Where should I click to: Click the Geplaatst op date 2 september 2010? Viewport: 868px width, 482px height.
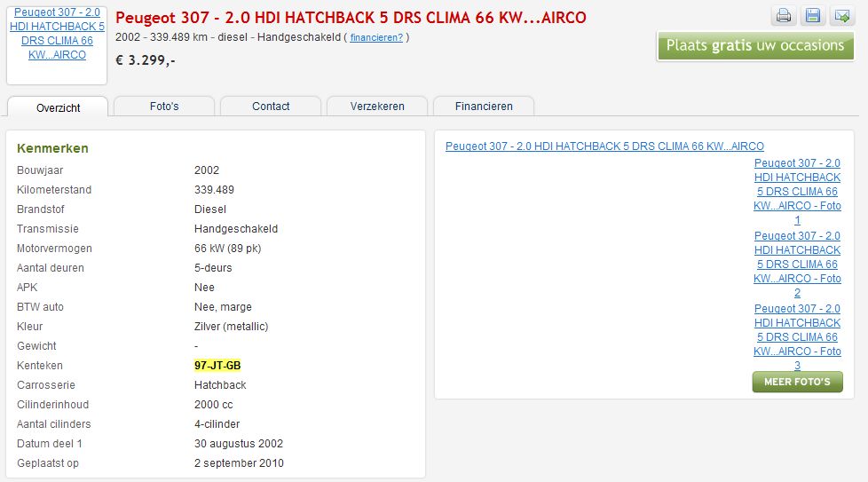[239, 463]
